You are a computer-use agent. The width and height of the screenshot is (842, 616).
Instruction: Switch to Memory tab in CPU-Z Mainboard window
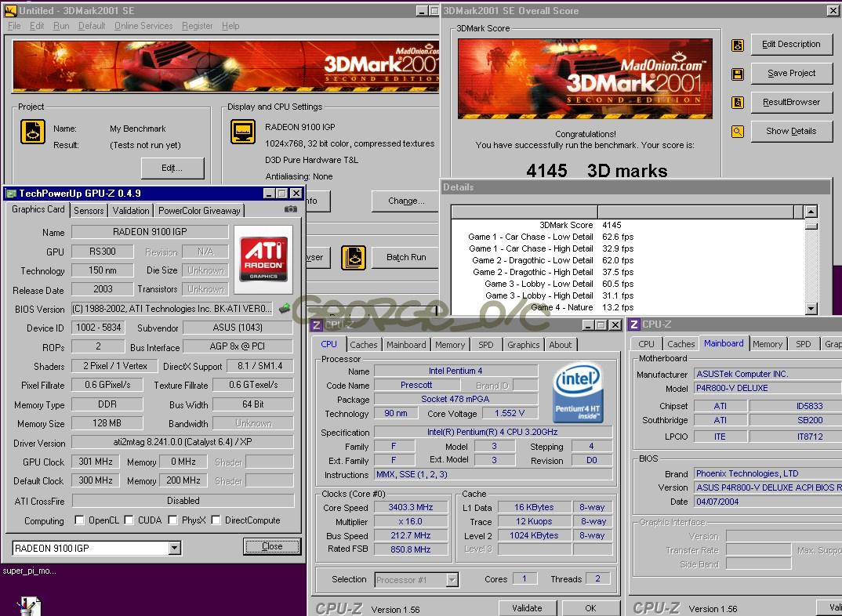click(x=768, y=344)
